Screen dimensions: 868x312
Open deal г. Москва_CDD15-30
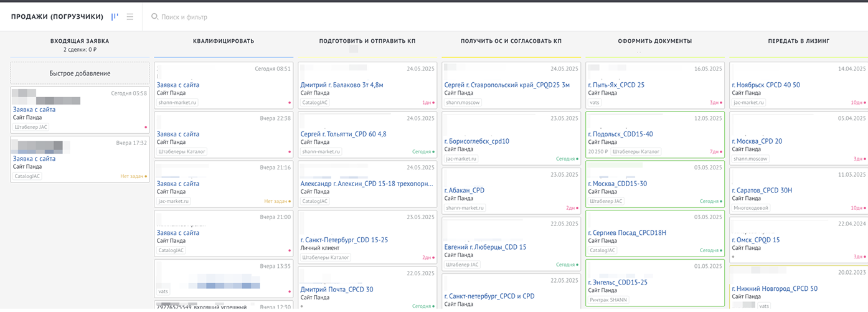618,184
